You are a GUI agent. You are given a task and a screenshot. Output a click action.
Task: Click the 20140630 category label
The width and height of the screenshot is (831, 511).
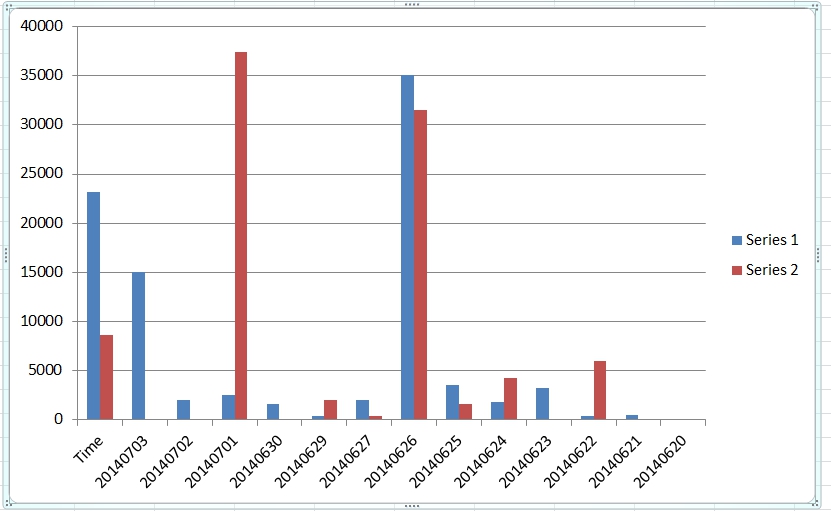click(x=257, y=461)
